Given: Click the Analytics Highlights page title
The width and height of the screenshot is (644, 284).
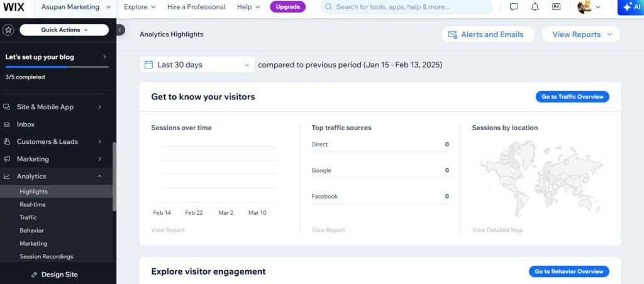Looking at the screenshot, I should 171,35.
